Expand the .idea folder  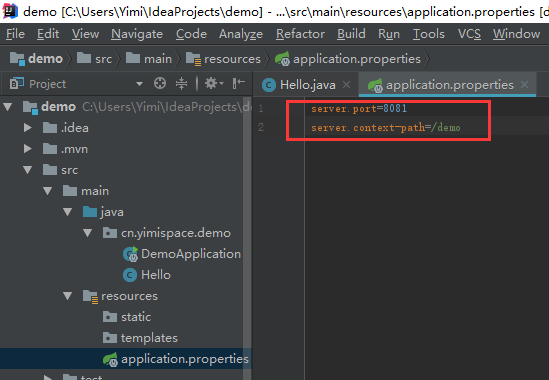coord(28,128)
